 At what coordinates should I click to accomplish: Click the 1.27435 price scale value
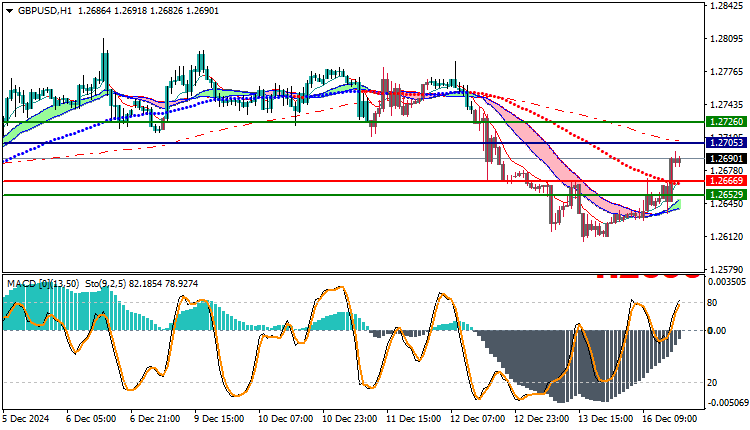728,105
